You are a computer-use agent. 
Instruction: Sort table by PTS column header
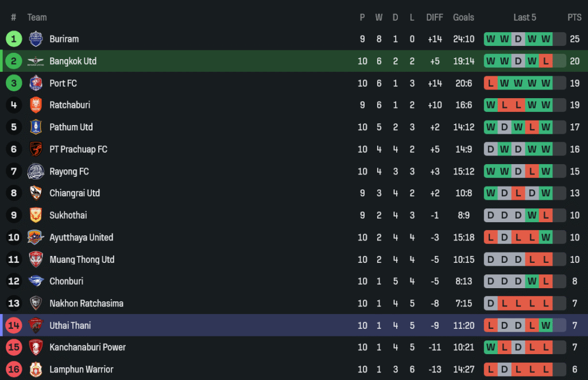pyautogui.click(x=574, y=17)
